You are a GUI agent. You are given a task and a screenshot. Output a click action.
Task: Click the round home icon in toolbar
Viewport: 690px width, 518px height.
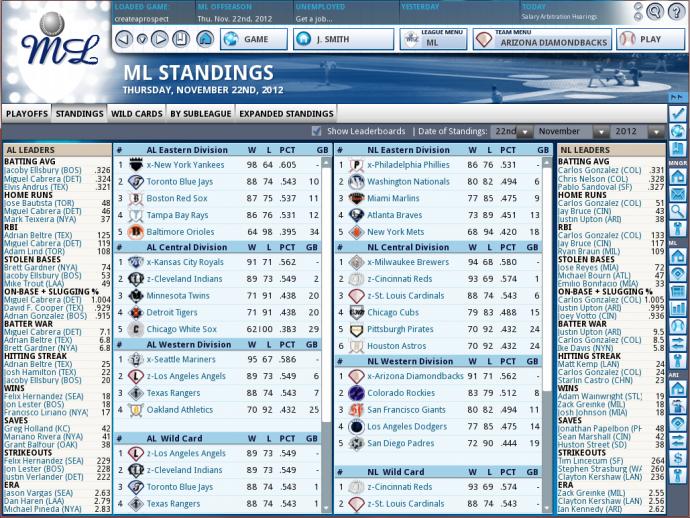coord(205,39)
